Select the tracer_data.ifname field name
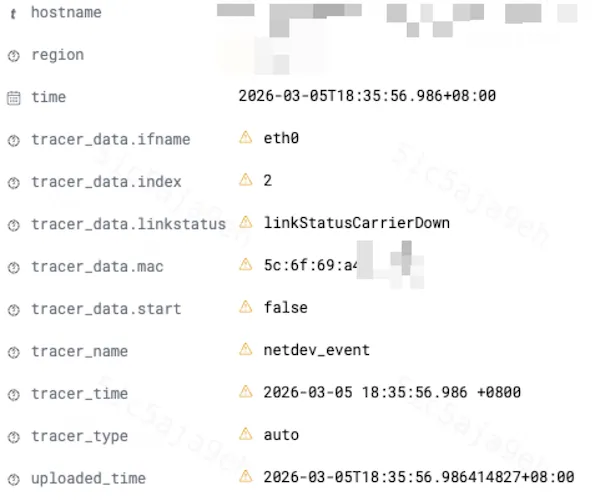This screenshot has height=501, width=600. click(x=111, y=140)
